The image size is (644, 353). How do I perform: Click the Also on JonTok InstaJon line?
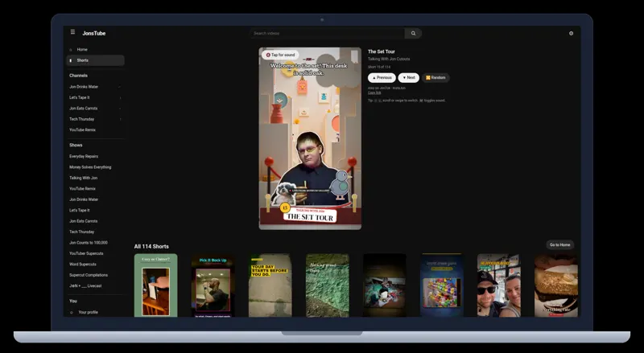[386, 88]
